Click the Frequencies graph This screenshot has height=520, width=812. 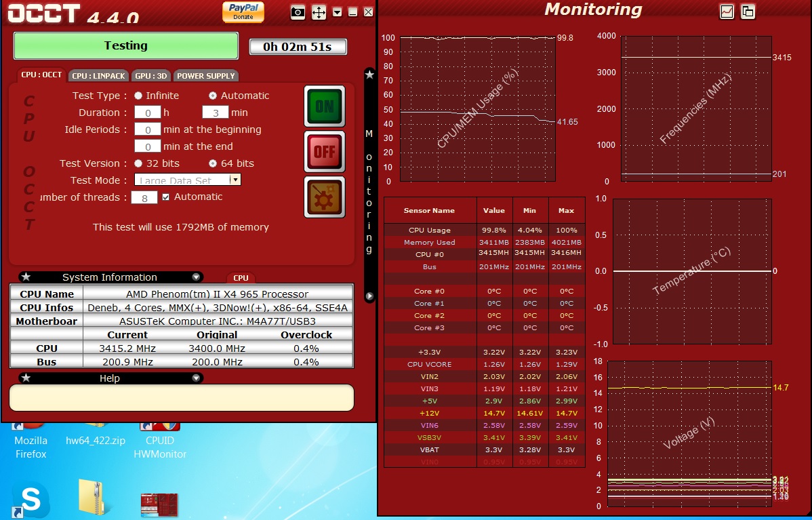696,108
